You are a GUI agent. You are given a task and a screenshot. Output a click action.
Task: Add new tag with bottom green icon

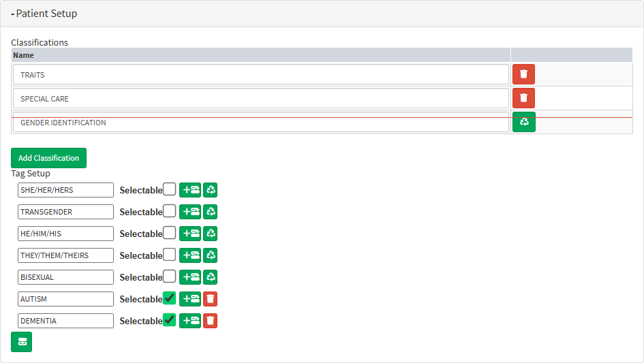(21, 342)
